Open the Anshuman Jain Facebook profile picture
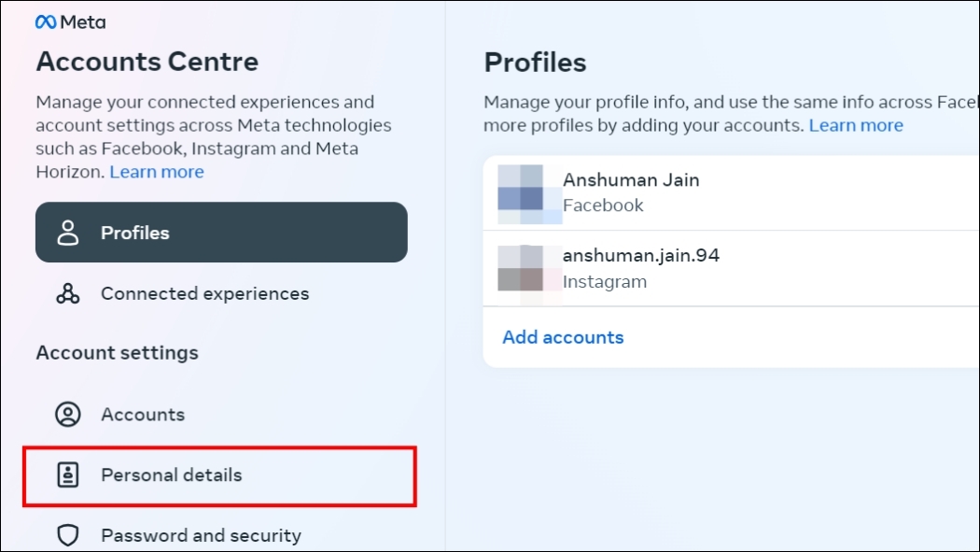Viewport: 980px width, 552px height. point(527,191)
